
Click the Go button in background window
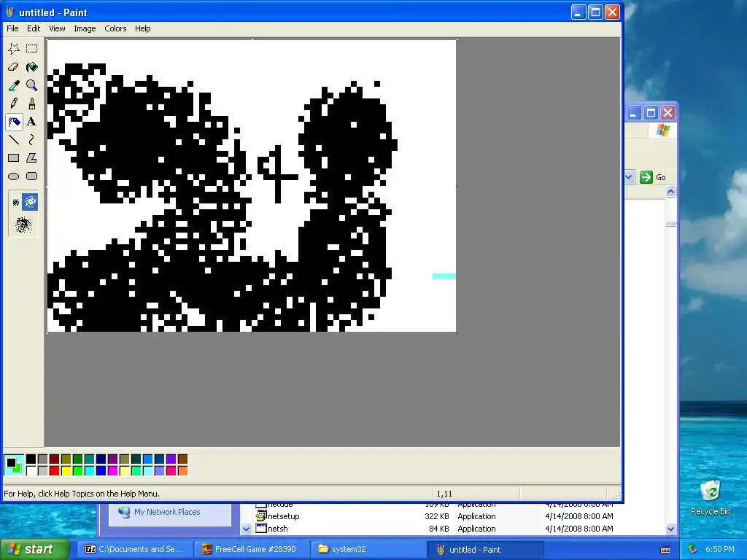tap(653, 177)
